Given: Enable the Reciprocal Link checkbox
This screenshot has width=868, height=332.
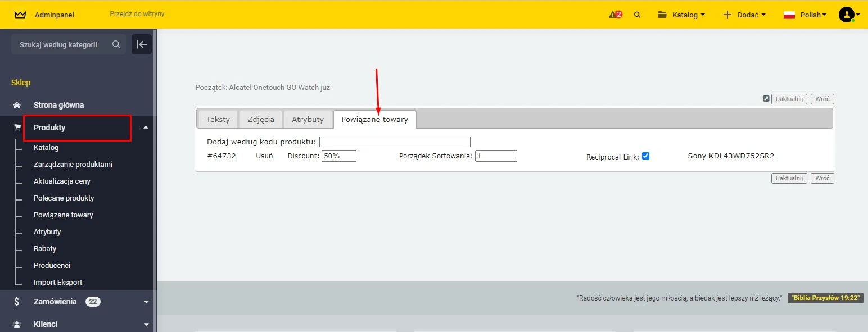Looking at the screenshot, I should click(646, 156).
